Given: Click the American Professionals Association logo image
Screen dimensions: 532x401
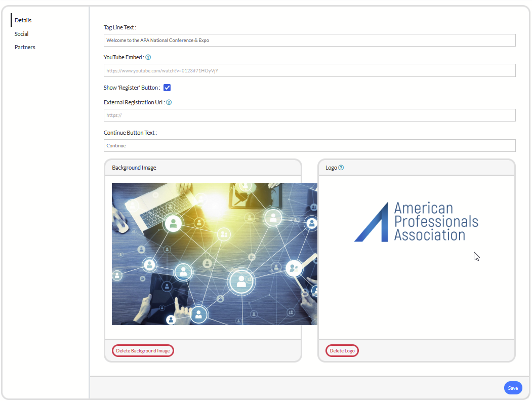Looking at the screenshot, I should [x=416, y=222].
